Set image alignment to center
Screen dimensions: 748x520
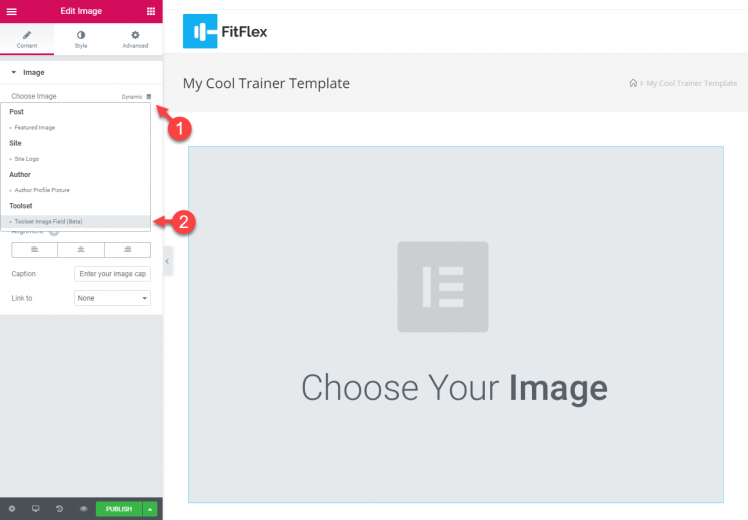coord(81,250)
